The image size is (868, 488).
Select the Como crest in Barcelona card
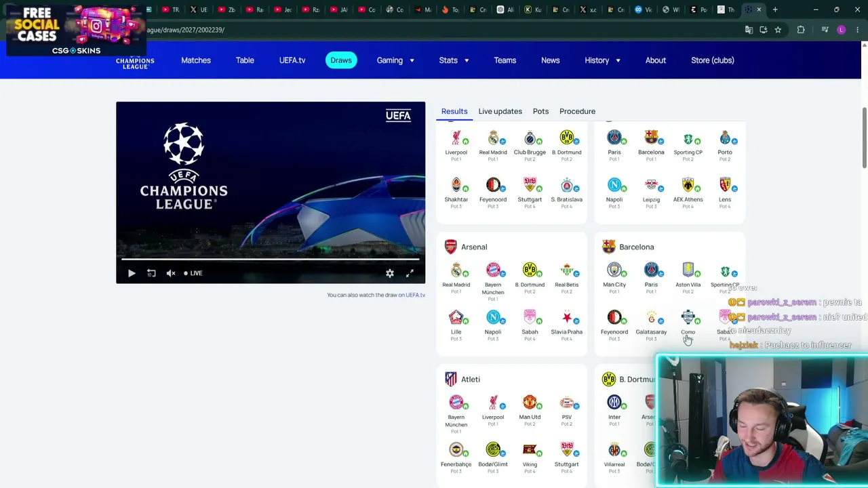[x=688, y=317]
